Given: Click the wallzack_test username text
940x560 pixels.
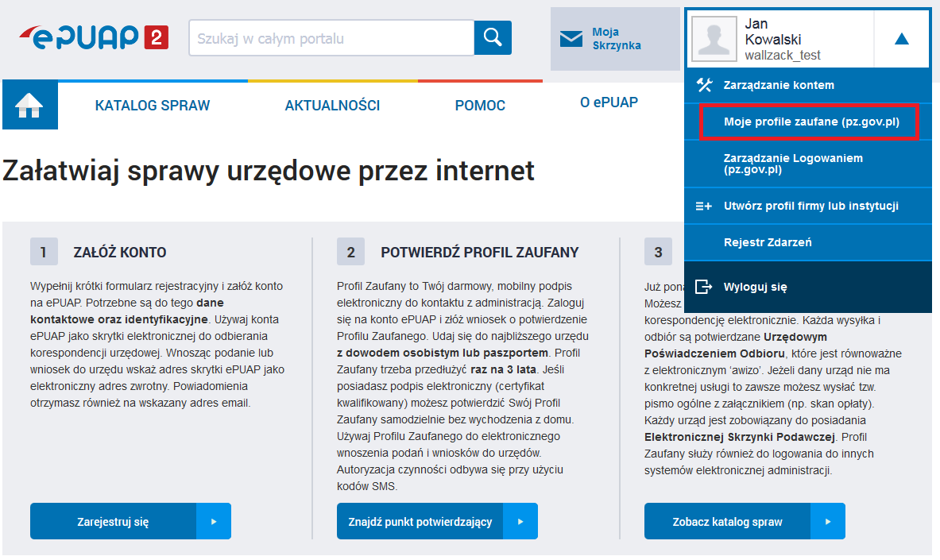Looking at the screenshot, I should point(783,55).
